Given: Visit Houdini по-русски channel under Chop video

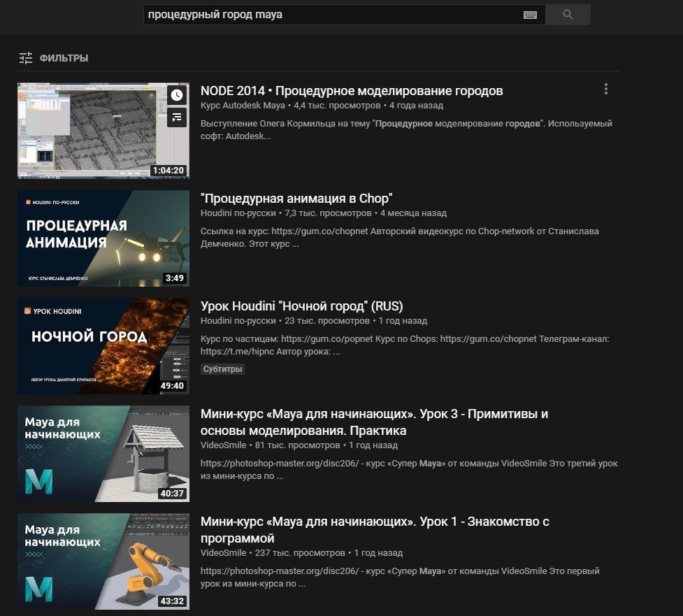Looking at the screenshot, I should [x=238, y=213].
